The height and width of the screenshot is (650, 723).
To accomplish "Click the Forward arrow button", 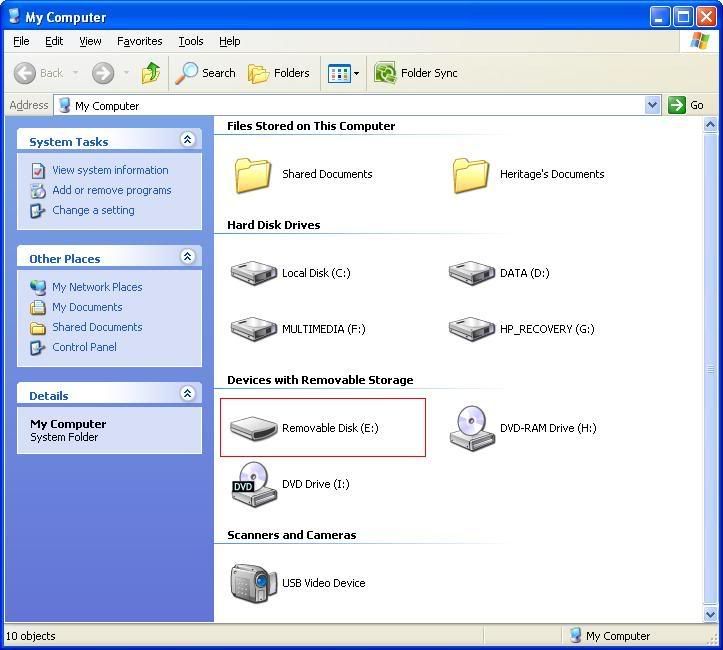I will click(x=103, y=73).
